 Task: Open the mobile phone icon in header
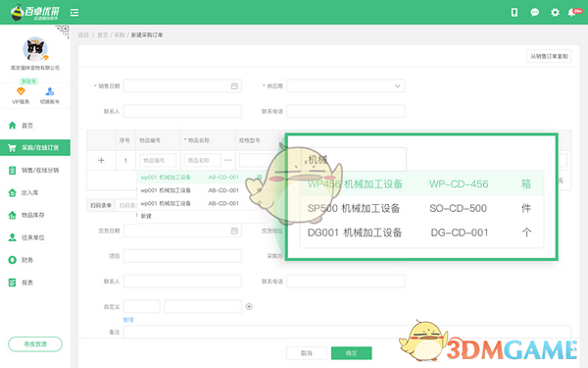pos(514,13)
